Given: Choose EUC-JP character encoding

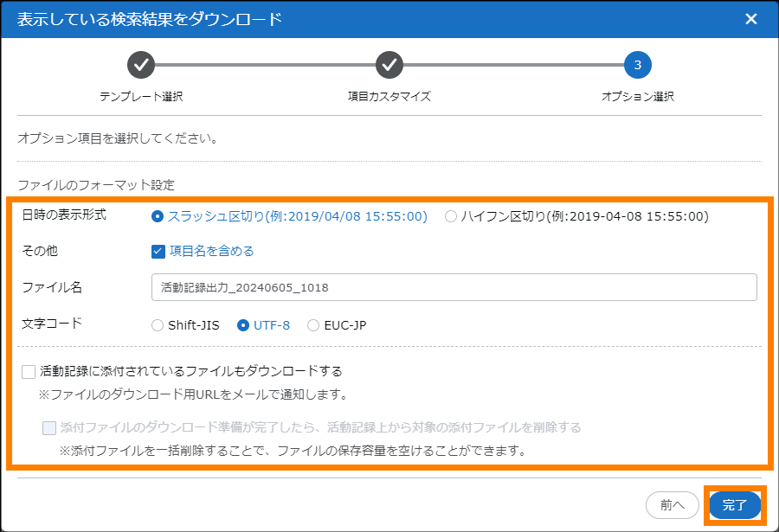Looking at the screenshot, I should pos(313,326).
